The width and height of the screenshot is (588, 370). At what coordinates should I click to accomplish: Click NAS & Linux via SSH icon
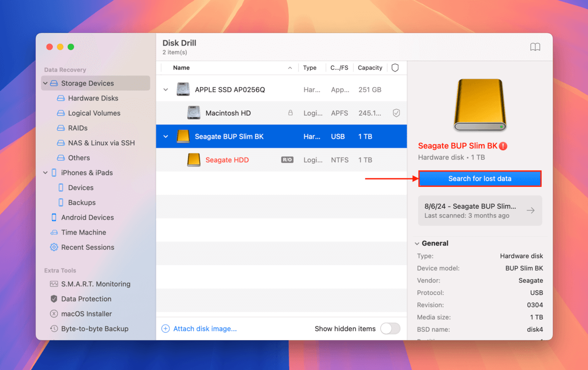[x=61, y=143]
